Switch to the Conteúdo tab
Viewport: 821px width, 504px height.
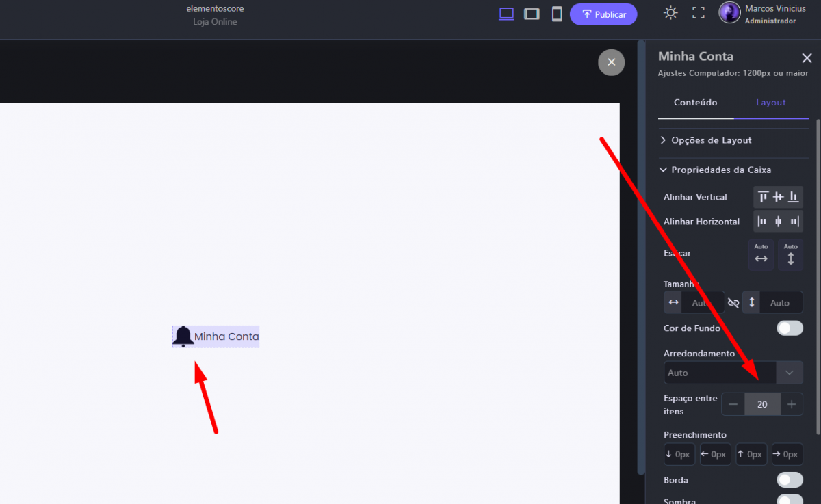(x=695, y=103)
